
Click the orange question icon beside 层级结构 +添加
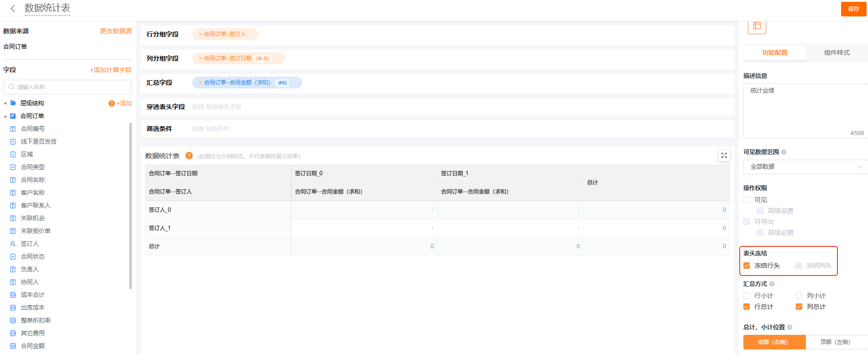[x=111, y=104]
